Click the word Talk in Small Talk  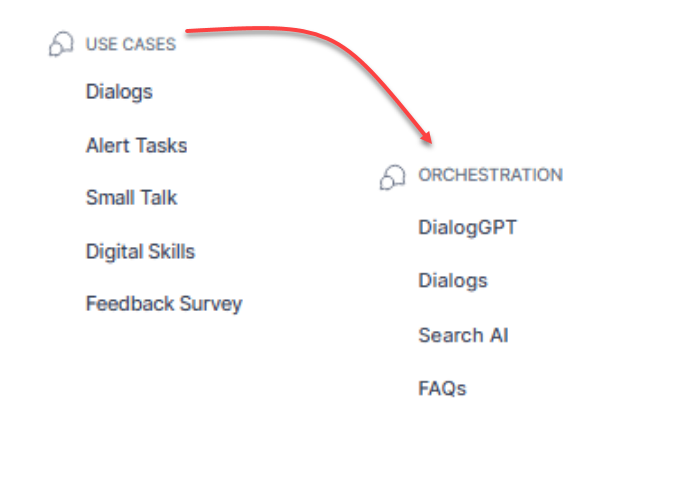pos(159,198)
